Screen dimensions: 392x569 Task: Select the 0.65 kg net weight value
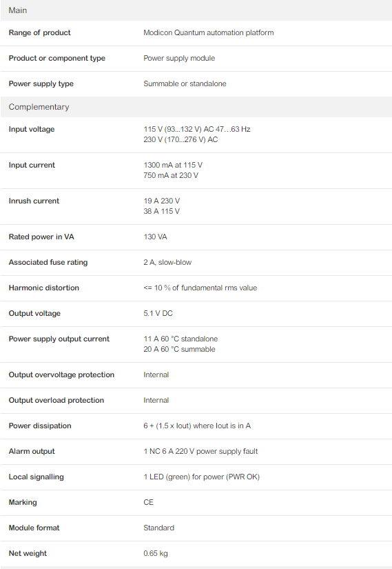pos(156,553)
